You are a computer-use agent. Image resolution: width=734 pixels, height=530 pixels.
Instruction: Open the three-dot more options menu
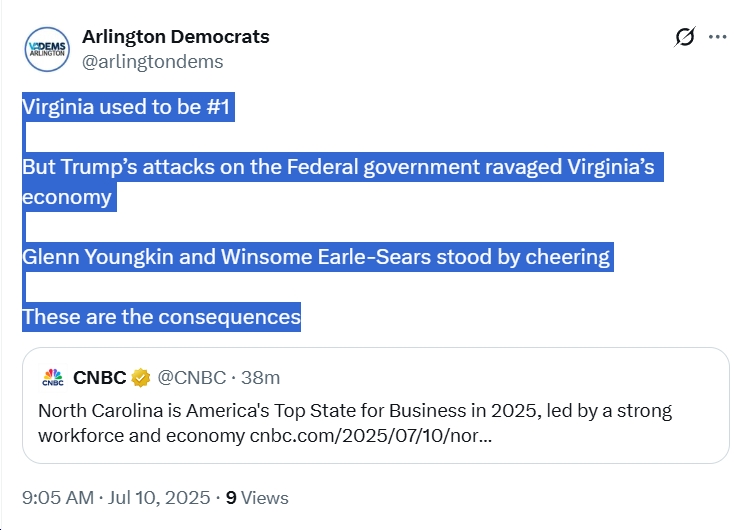[x=717, y=37]
